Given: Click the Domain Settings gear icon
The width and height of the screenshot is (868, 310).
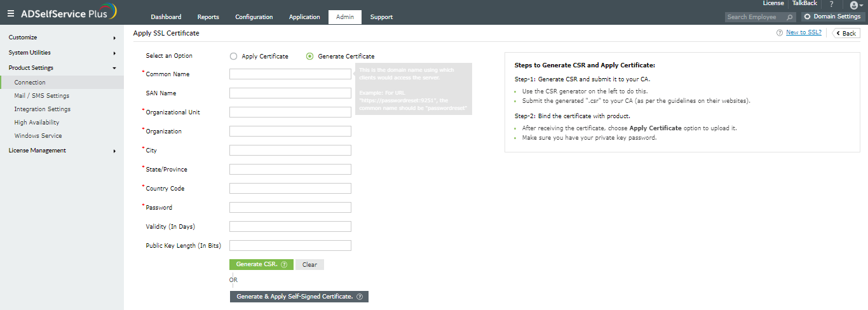Looking at the screenshot, I should click(x=808, y=17).
